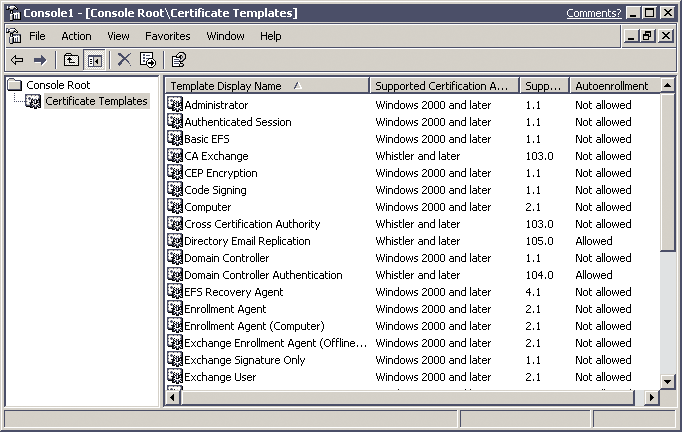Viewport: 682px width, 432px height.
Task: Open the Favorites menu
Action: pyautogui.click(x=167, y=36)
